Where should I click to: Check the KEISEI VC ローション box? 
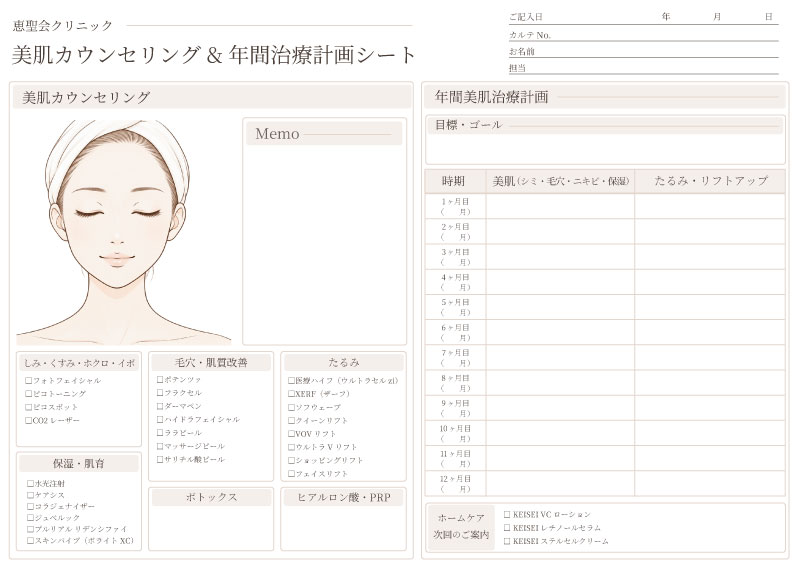[507, 514]
